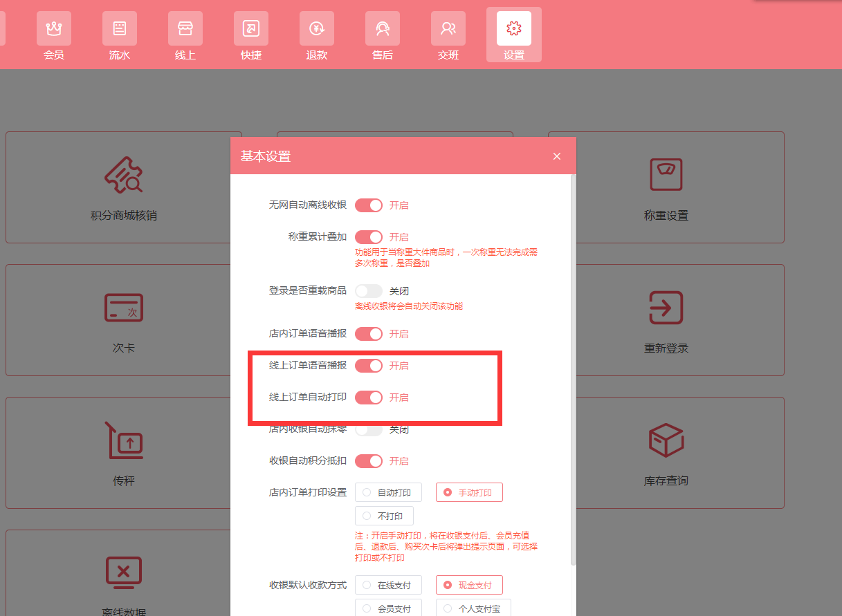Click 称重设置 label text
Viewport: 842px width, 616px height.
click(x=666, y=216)
